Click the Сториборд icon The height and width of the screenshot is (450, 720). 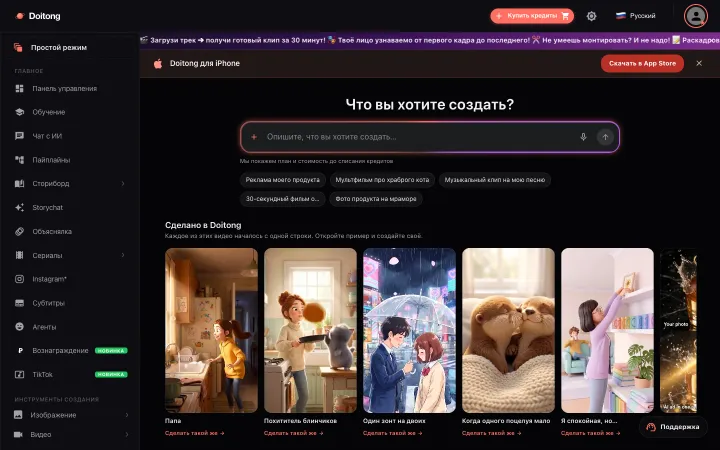pos(19,184)
